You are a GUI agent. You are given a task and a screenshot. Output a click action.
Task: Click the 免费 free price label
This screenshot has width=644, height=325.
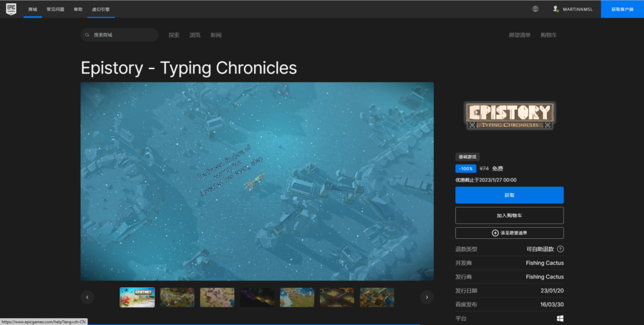tap(497, 168)
